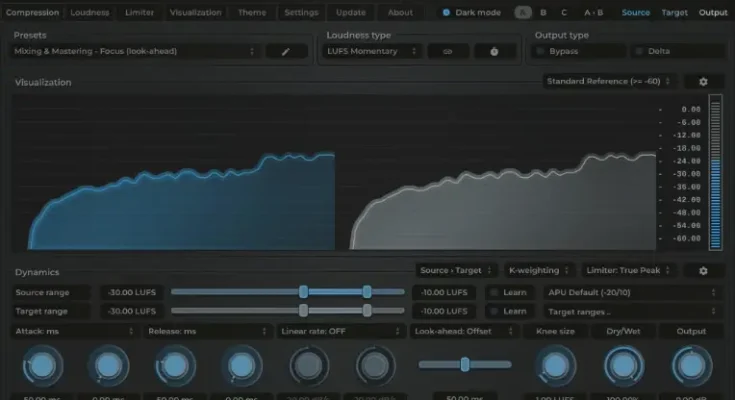Click the Look-ahead offset slider handle
This screenshot has width=735, height=400.
point(465,364)
